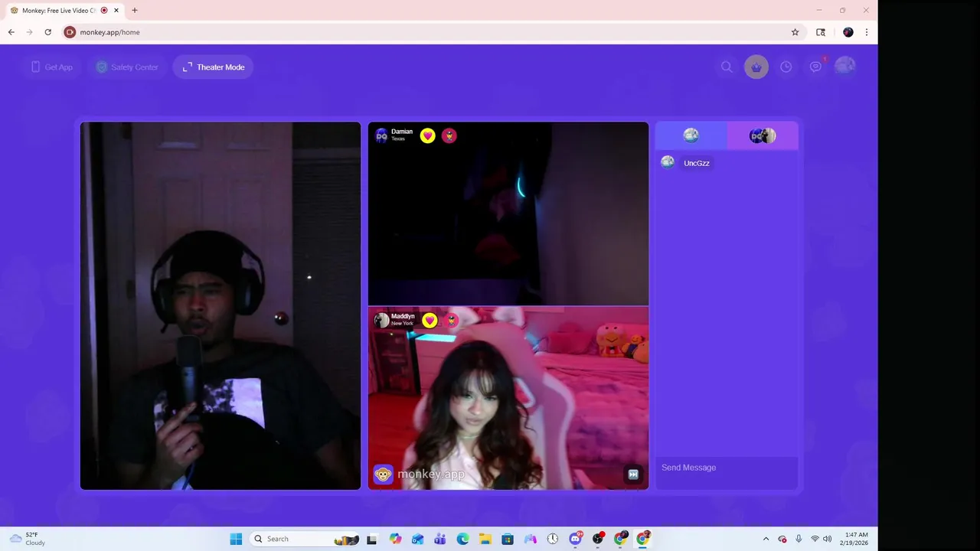980x551 pixels.
Task: Open the Chrome three-dot menu
Action: (x=867, y=32)
